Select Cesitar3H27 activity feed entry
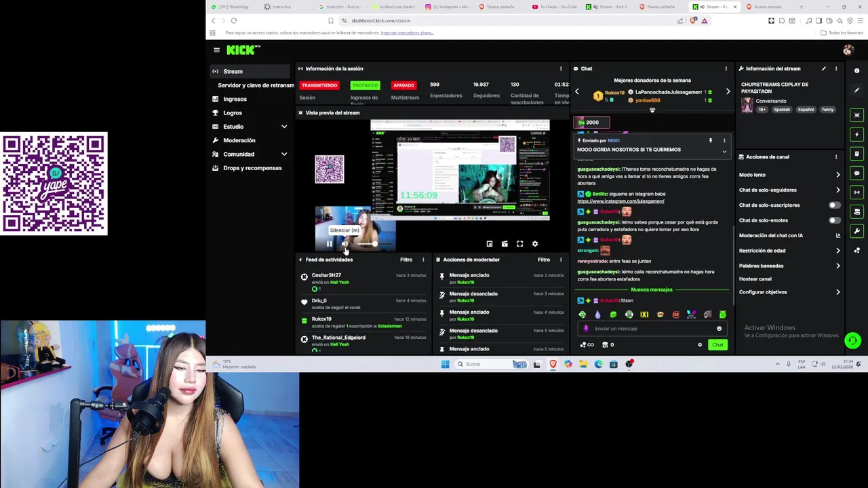The height and width of the screenshot is (488, 868). pos(365,281)
